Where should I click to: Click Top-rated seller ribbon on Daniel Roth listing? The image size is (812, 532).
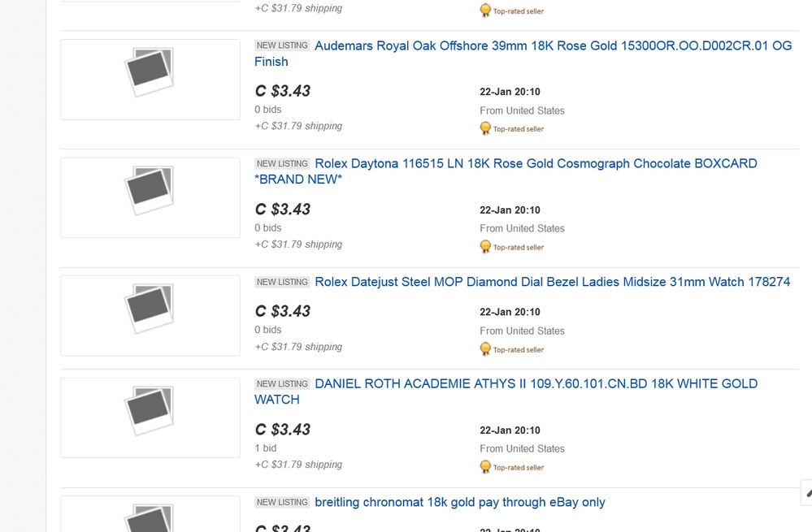(x=511, y=467)
